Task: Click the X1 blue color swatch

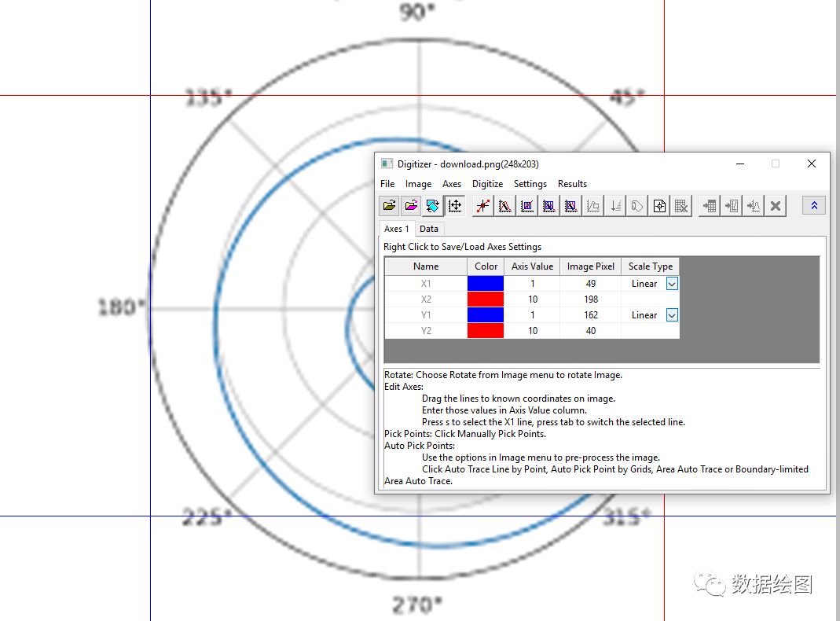Action: coord(486,284)
